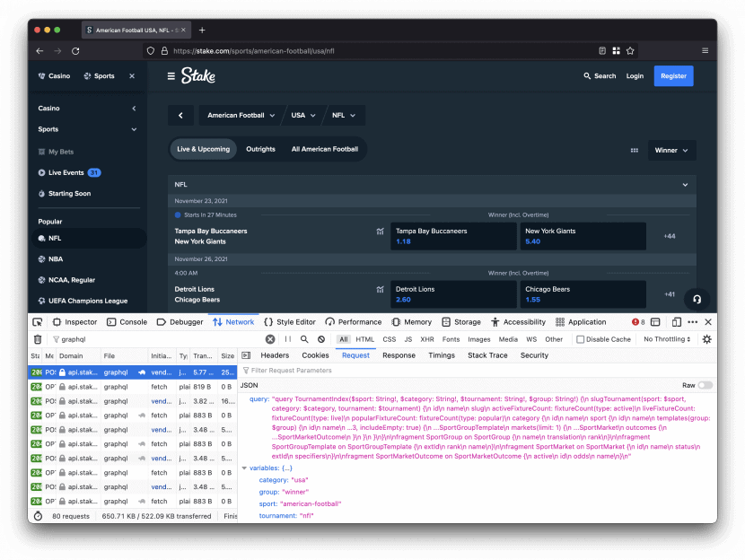Viewport: 745px width, 560px height.
Task: Bet on Chicago Bears at 1.55
Action: [x=583, y=294]
